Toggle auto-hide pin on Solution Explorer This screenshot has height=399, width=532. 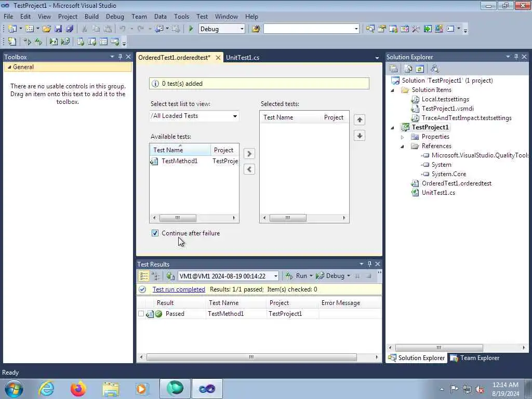coord(516,57)
